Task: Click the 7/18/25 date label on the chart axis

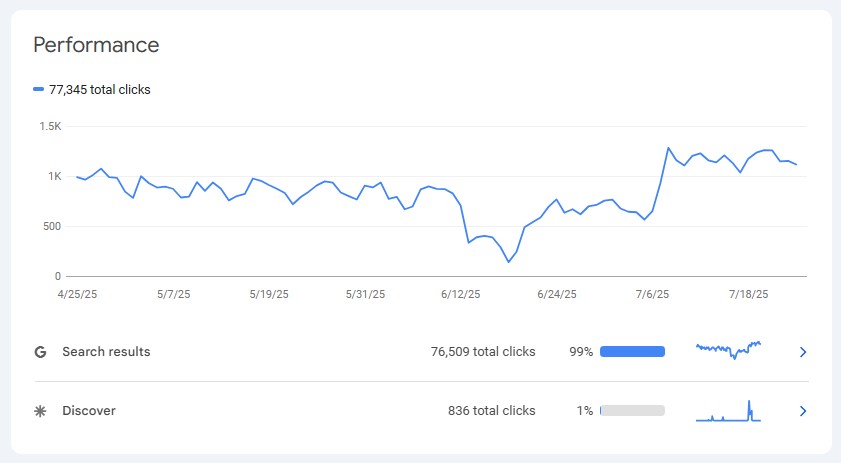Action: pos(748,295)
